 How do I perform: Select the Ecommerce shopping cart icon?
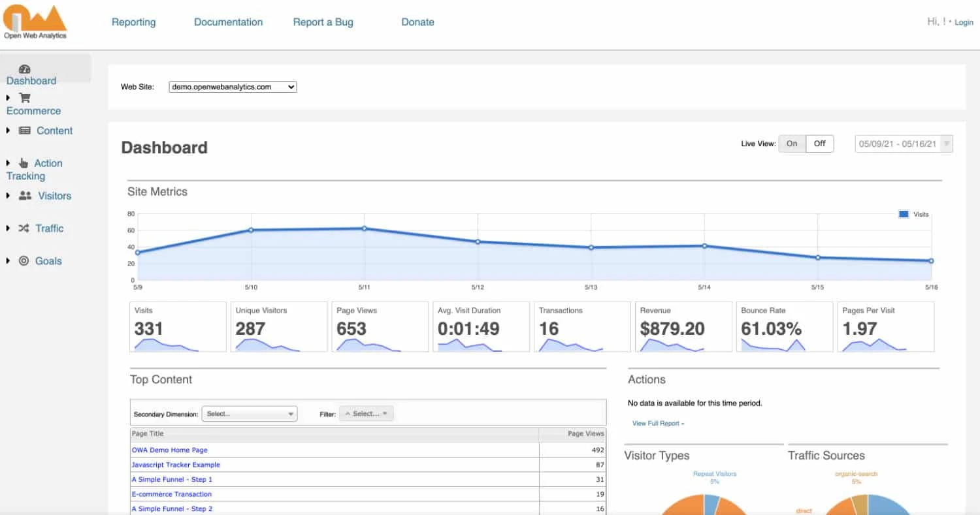pos(24,97)
